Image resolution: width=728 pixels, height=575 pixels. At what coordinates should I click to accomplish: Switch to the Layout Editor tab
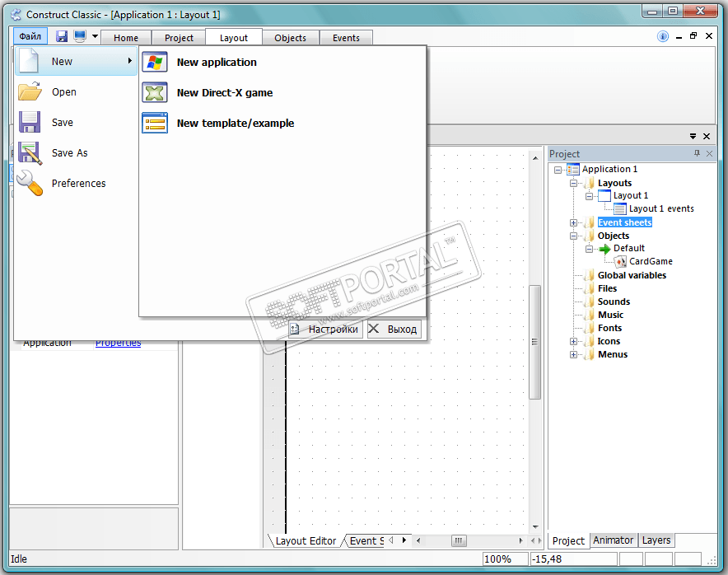(306, 541)
